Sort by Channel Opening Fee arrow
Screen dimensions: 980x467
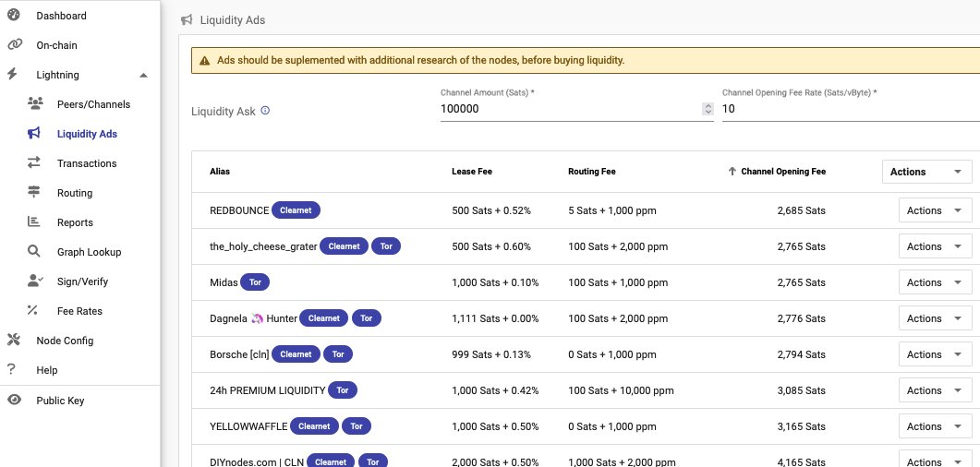732,171
